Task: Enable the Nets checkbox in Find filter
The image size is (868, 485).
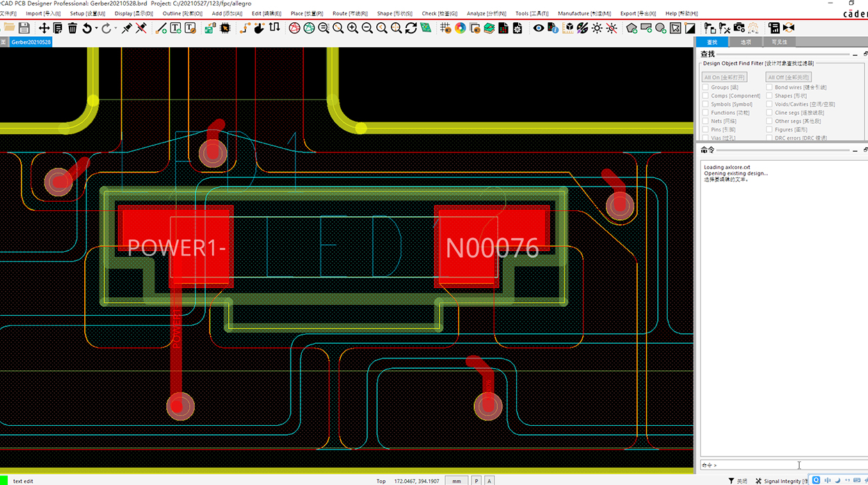Action: 705,121
